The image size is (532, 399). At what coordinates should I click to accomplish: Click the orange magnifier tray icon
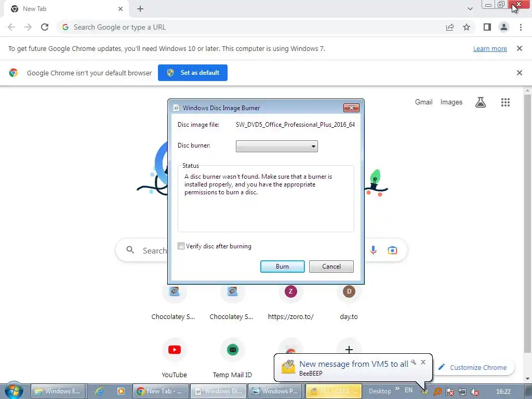coord(437,392)
